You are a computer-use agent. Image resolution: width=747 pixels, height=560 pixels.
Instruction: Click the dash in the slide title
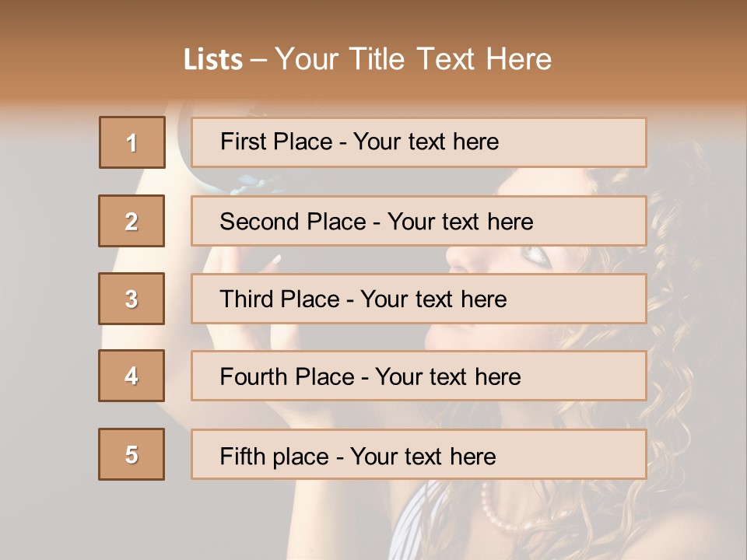tap(258, 60)
